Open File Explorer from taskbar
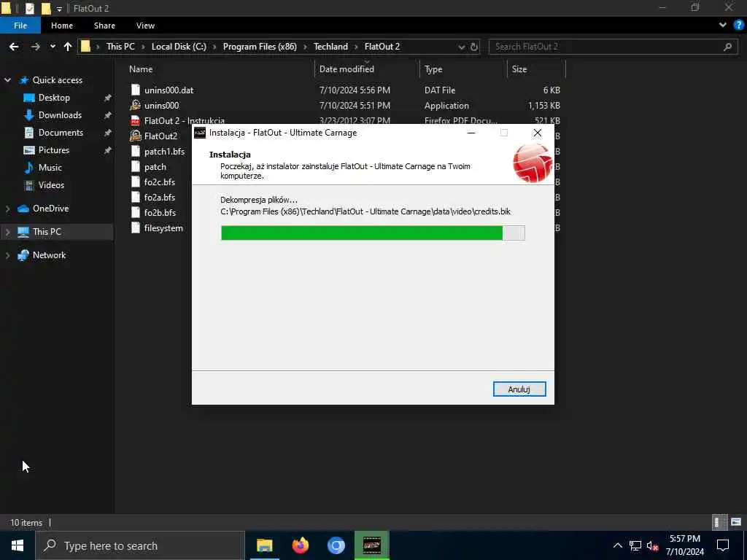Viewport: 747px width, 560px height. click(264, 545)
